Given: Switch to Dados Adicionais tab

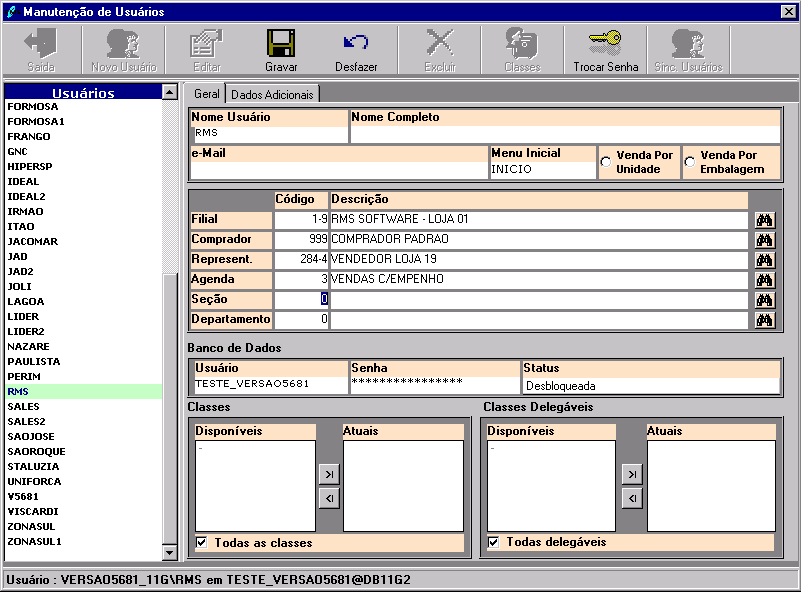Looking at the screenshot, I should coord(272,94).
